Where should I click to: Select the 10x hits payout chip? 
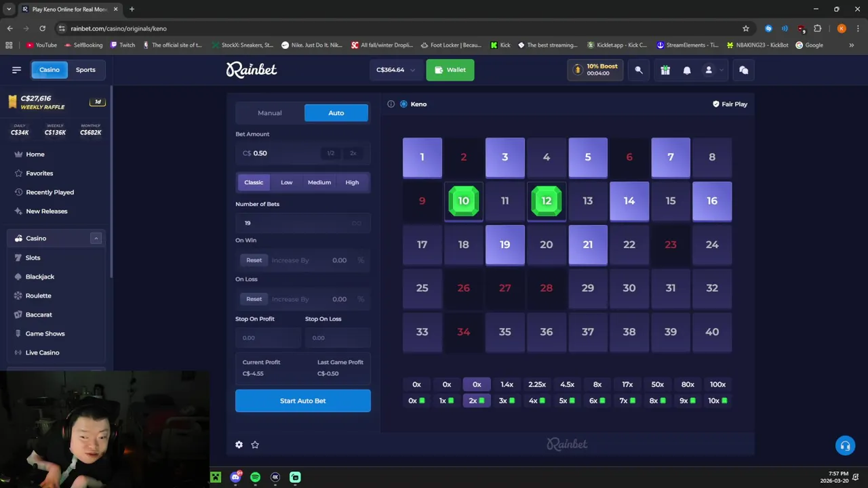pyautogui.click(x=717, y=401)
